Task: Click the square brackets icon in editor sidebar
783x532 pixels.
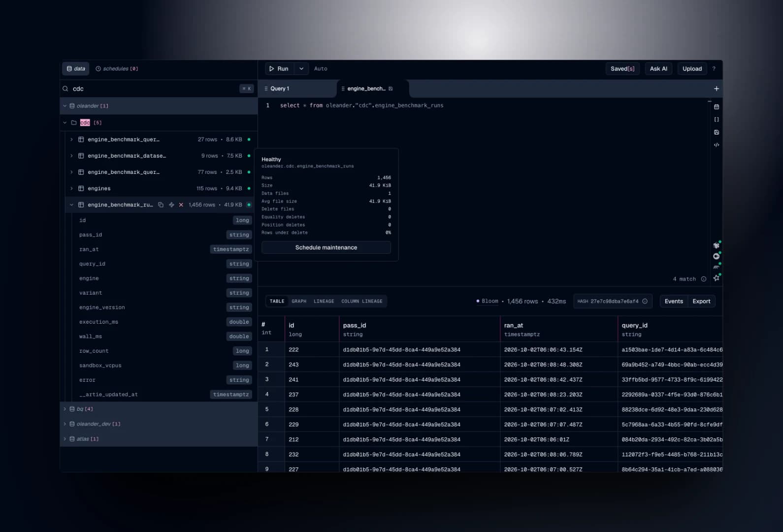Action: (717, 120)
